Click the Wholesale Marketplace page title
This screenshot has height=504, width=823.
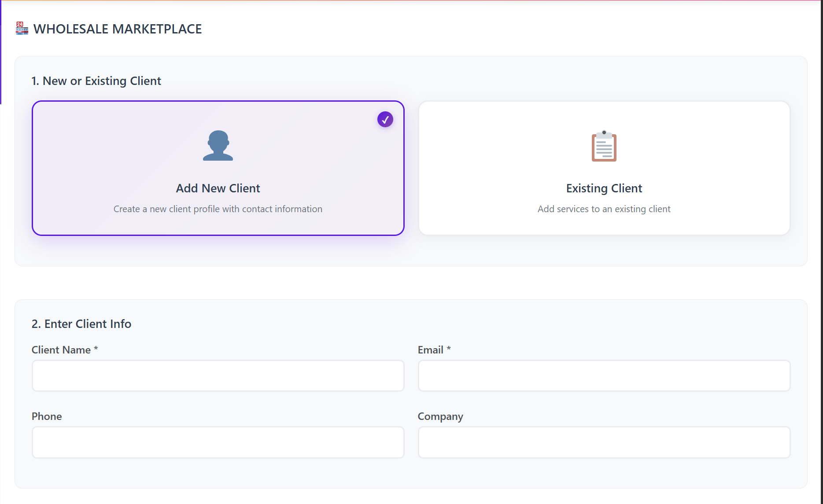(x=118, y=29)
